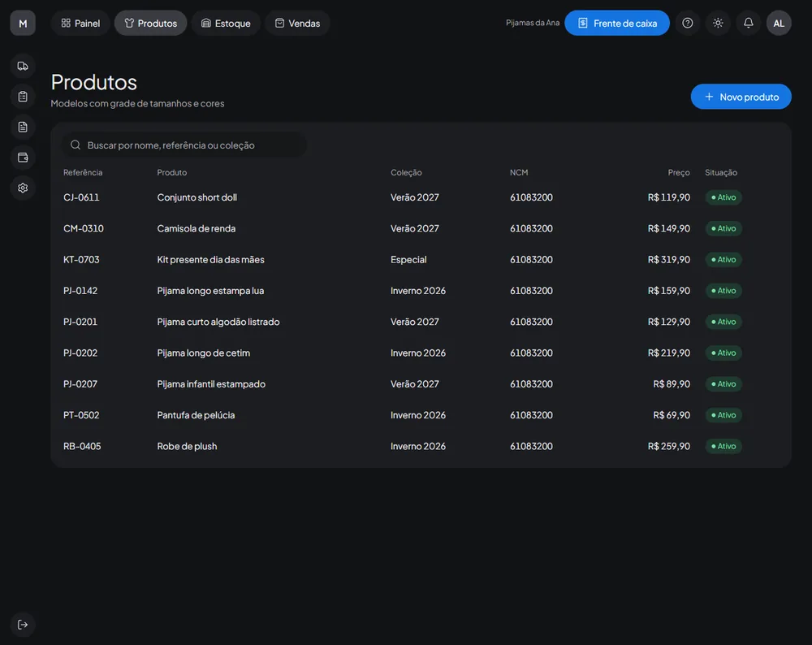Go to the Painel tab

[80, 24]
